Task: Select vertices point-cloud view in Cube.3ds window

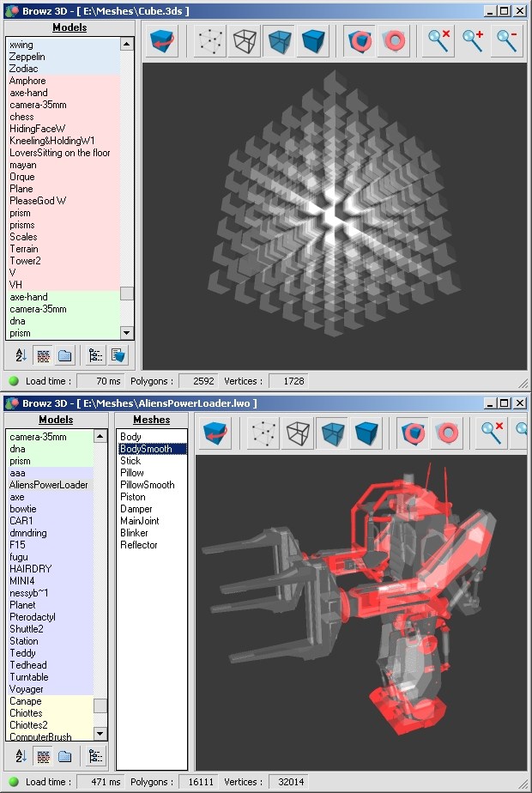Action: pos(210,40)
